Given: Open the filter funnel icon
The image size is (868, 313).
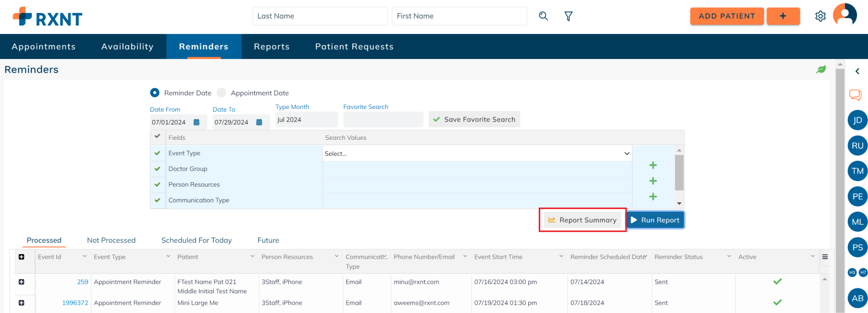Looking at the screenshot, I should (568, 16).
